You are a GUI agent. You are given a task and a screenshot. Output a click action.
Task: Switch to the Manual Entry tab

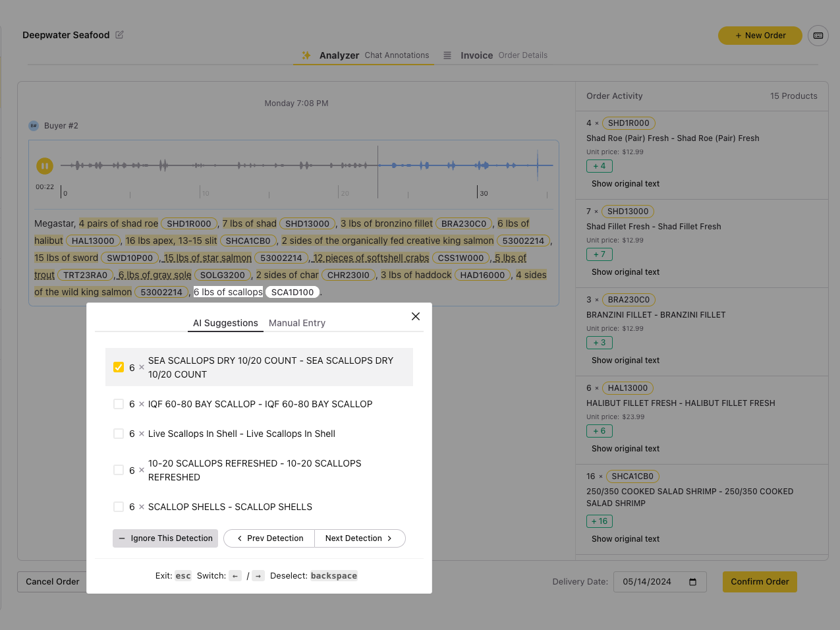[x=296, y=323]
